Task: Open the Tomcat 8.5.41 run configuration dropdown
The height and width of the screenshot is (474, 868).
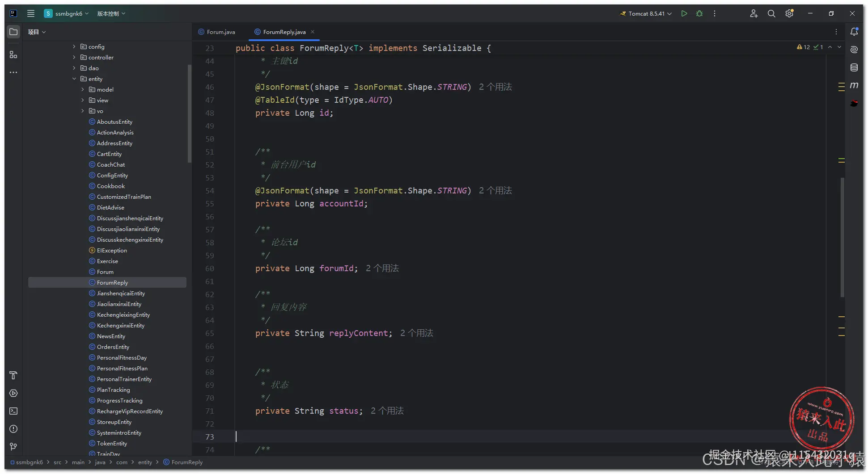Action: 646,13
